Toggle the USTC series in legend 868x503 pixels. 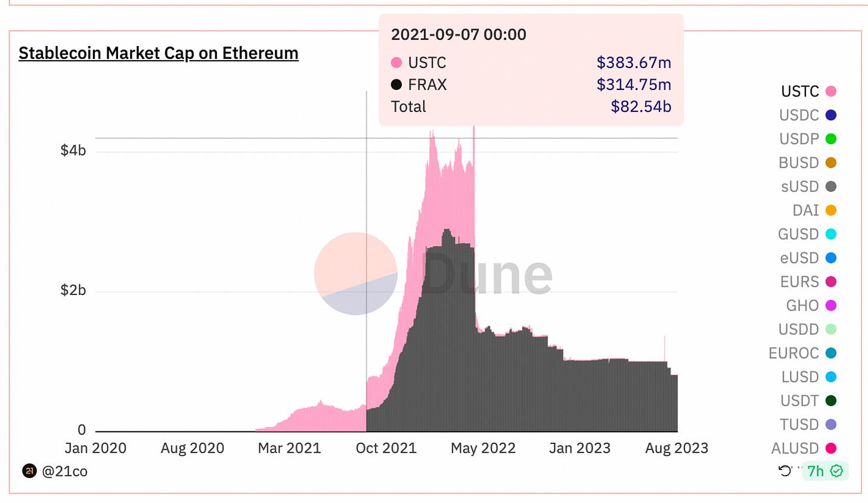point(799,91)
